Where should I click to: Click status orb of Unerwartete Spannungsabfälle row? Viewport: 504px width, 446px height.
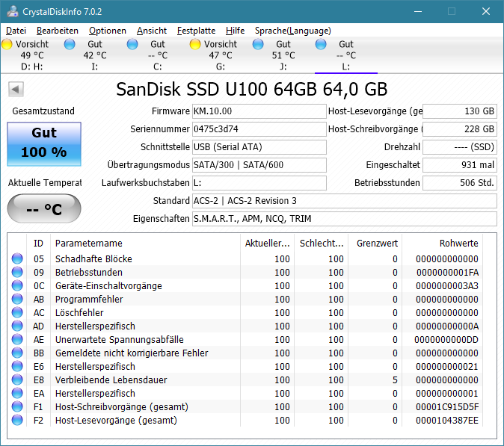(x=17, y=339)
